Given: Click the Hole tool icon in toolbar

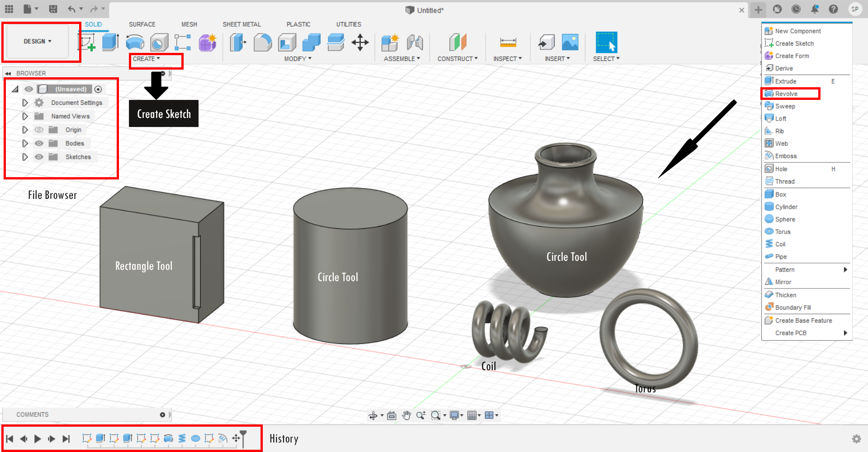Looking at the screenshot, I should point(159,42).
